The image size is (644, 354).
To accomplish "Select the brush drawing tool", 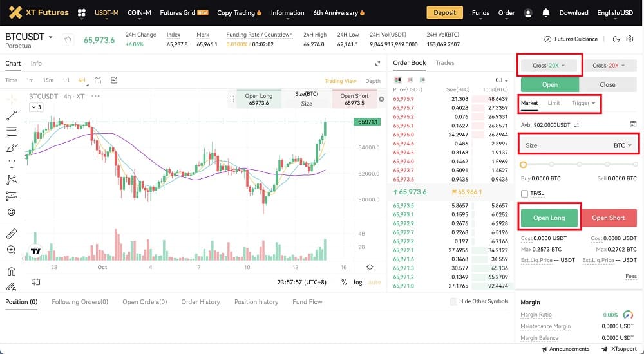I will pyautogui.click(x=12, y=148).
